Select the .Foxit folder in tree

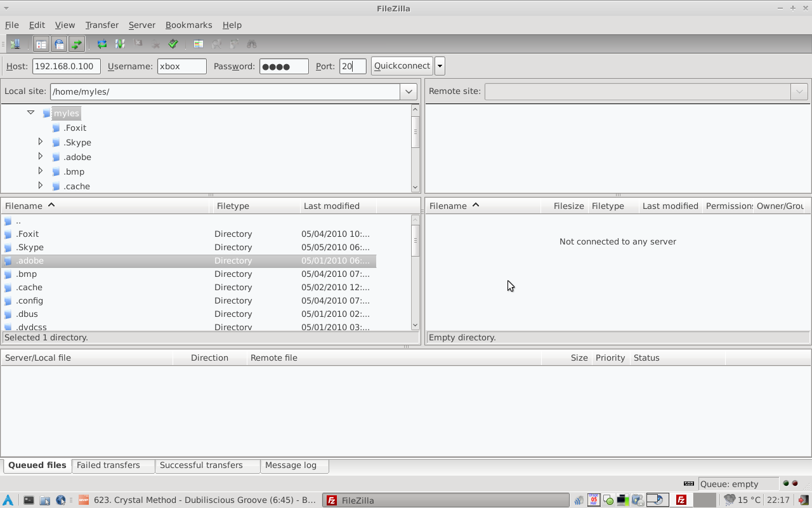click(75, 128)
